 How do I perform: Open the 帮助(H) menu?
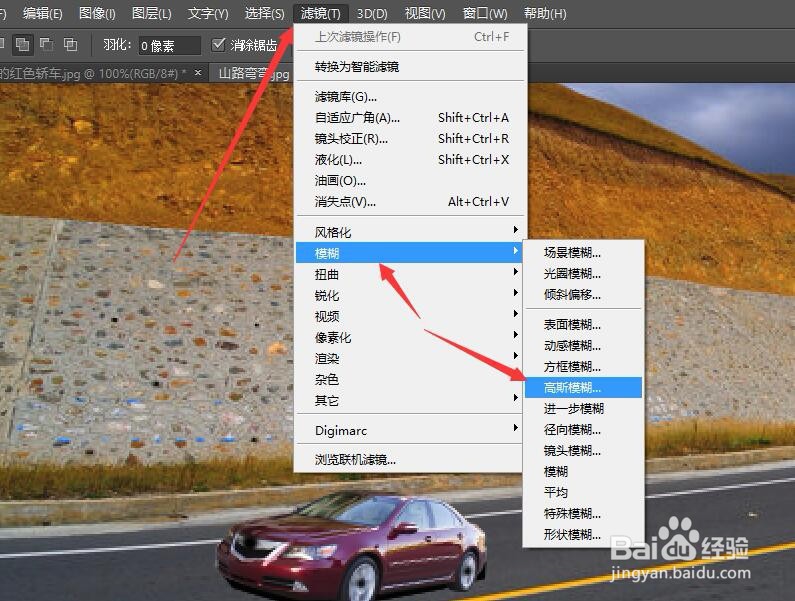tap(545, 13)
